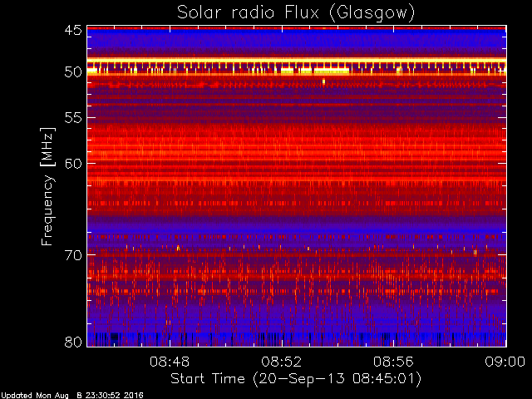Click the 08:48 time axis label
The height and width of the screenshot is (399, 532).
pos(170,362)
